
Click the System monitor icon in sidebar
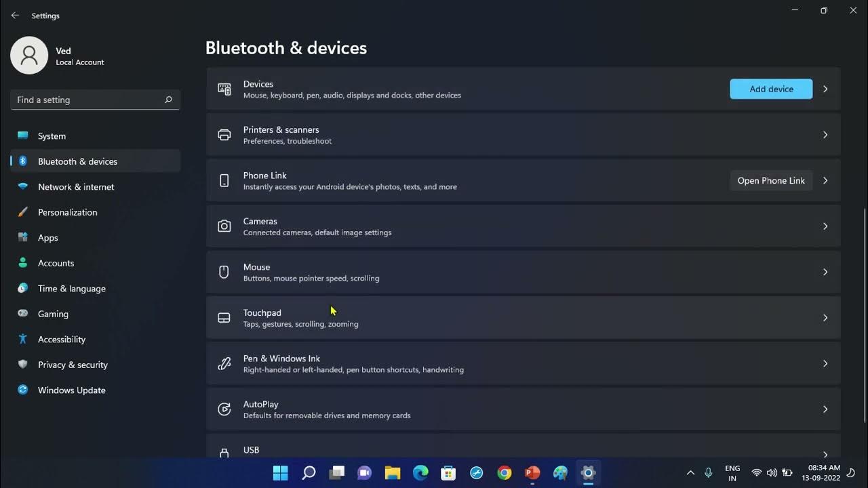pos(23,136)
